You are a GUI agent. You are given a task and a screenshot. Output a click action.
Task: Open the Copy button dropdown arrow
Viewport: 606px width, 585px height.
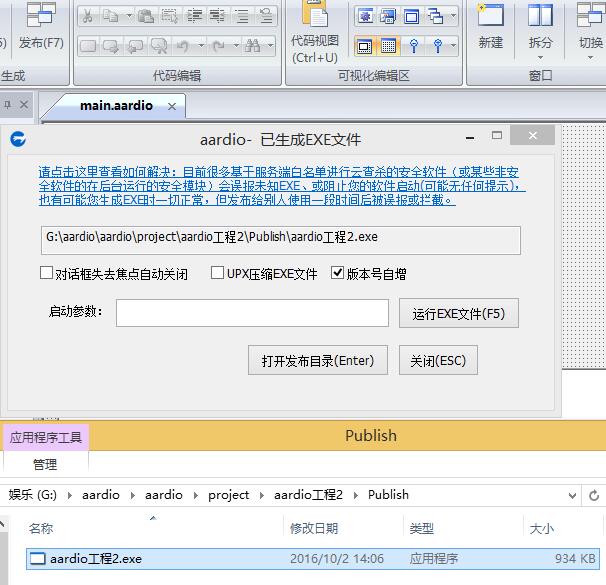[129, 16]
